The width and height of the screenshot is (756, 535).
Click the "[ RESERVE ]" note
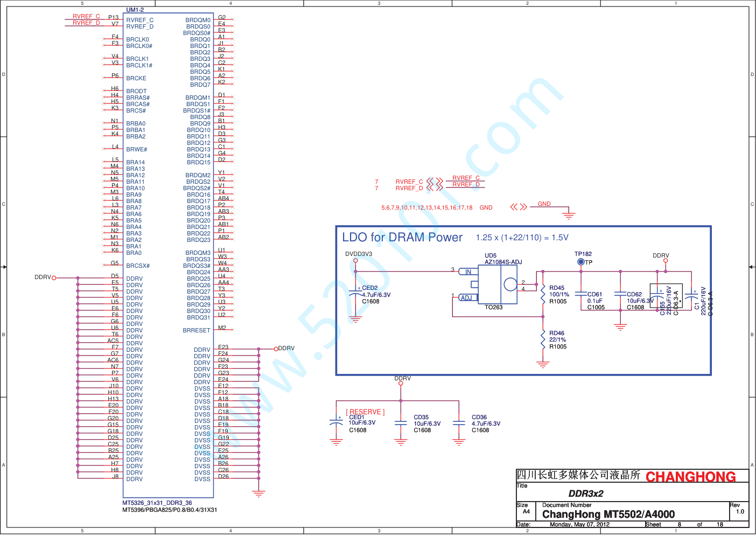point(365,412)
